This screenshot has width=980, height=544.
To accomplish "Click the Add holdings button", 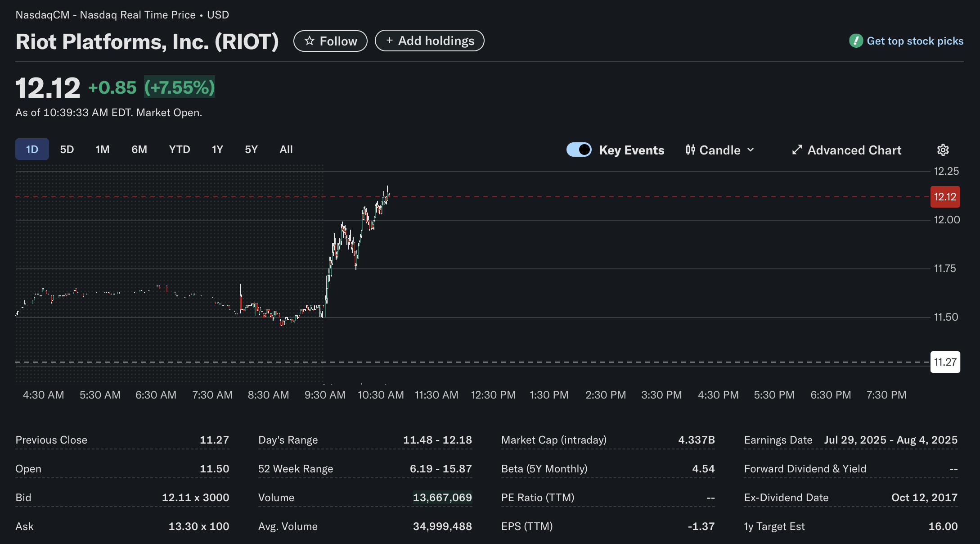I will tap(429, 41).
